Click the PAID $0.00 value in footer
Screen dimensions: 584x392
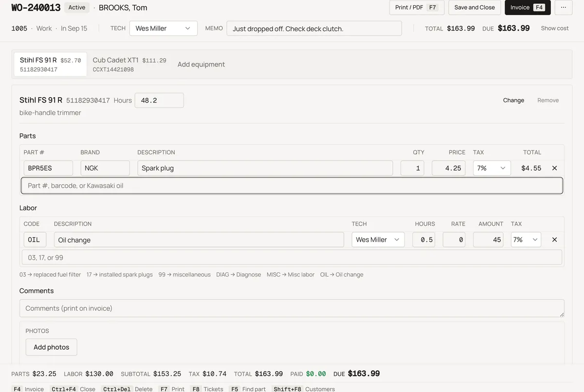pyautogui.click(x=316, y=374)
